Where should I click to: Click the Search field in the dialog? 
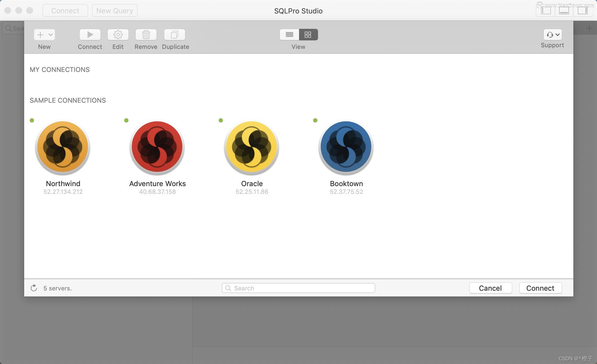[x=298, y=288]
